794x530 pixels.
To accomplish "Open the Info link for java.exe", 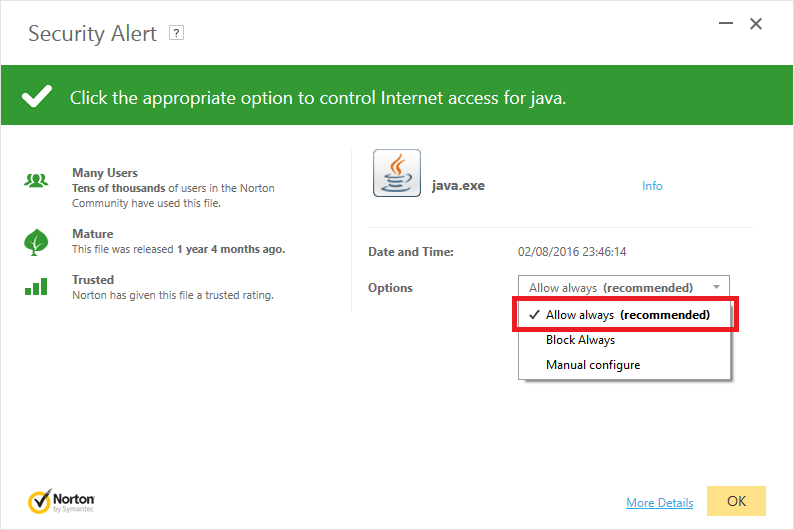I will 652,186.
